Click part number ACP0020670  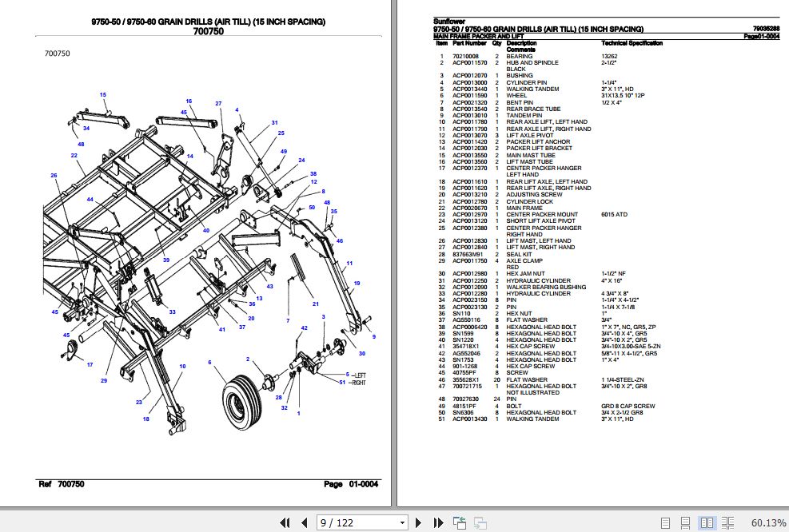[469, 208]
